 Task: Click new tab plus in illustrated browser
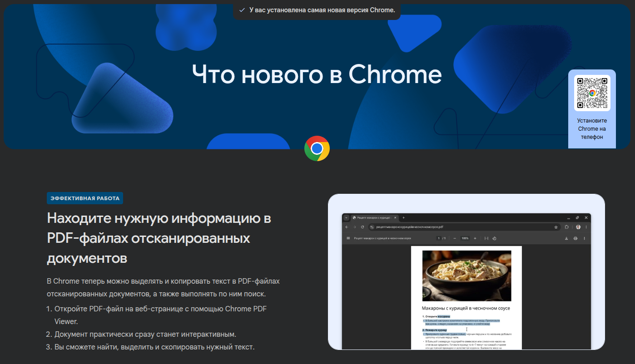403,218
